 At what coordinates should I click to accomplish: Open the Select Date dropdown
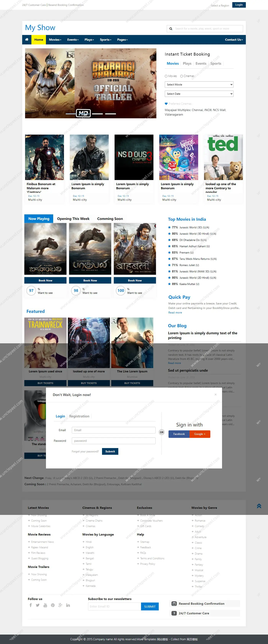(x=199, y=94)
